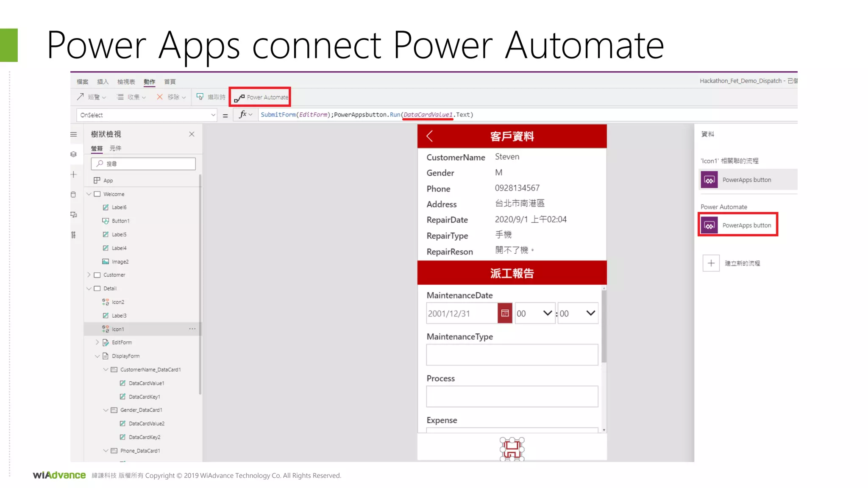This screenshot has width=868, height=488.
Task: Click the fx formula button
Action: click(245, 114)
